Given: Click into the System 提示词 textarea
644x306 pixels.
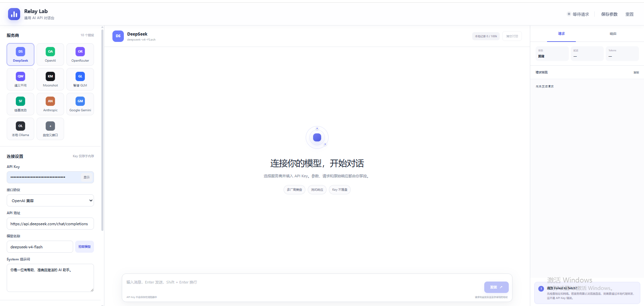Looking at the screenshot, I should coord(50,278).
